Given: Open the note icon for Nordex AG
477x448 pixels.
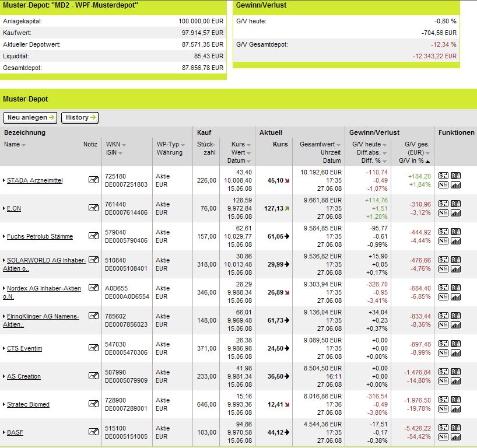Looking at the screenshot, I should coord(93,288).
